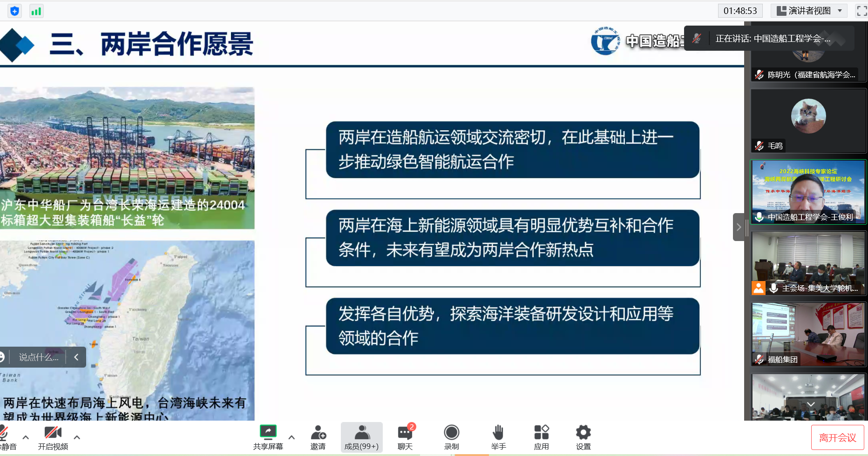The height and width of the screenshot is (456, 868).
Task: Select 主会场-集美大学 video thumbnail
Action: click(x=808, y=263)
